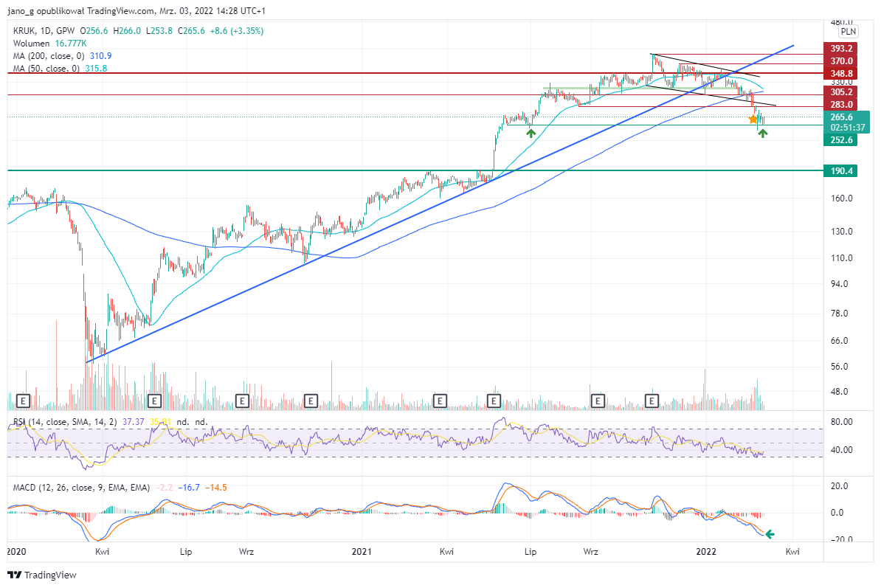Click green left arrow beside MACD line

(770, 534)
